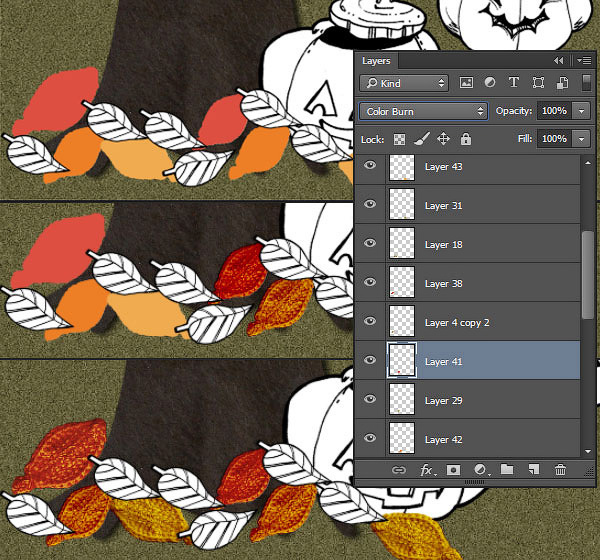Click the layers list scrollbar thumb
The width and height of the screenshot is (600, 560).
[x=588, y=274]
